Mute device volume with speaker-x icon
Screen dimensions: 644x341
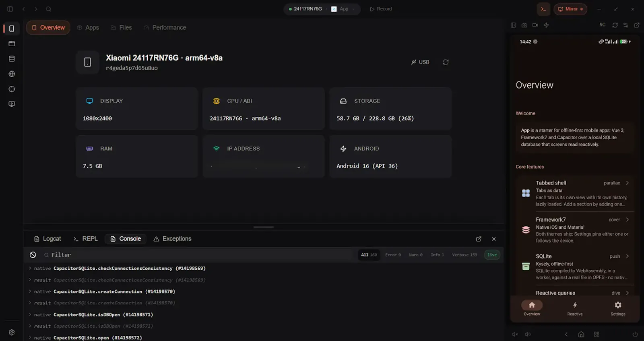point(515,334)
